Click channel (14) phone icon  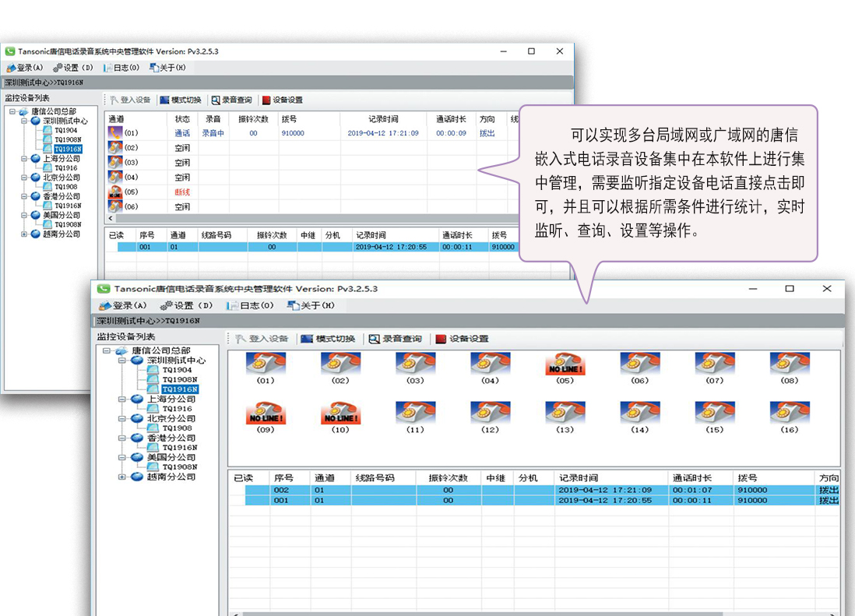(639, 413)
